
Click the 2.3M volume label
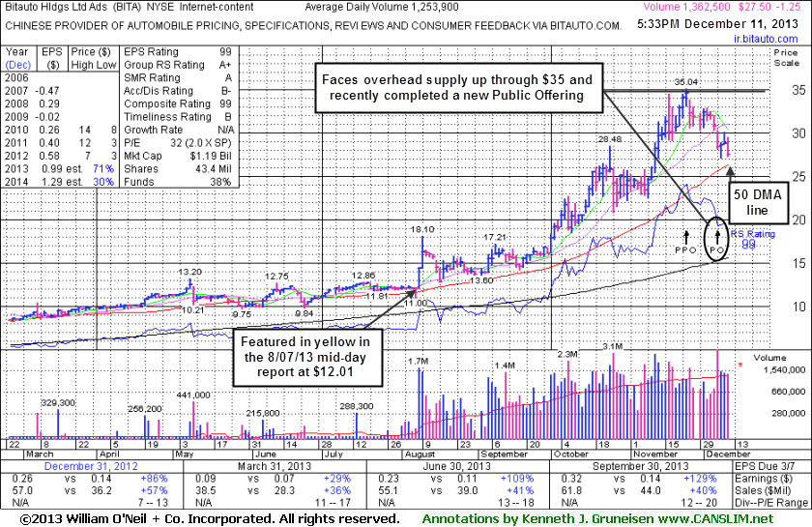click(x=567, y=354)
